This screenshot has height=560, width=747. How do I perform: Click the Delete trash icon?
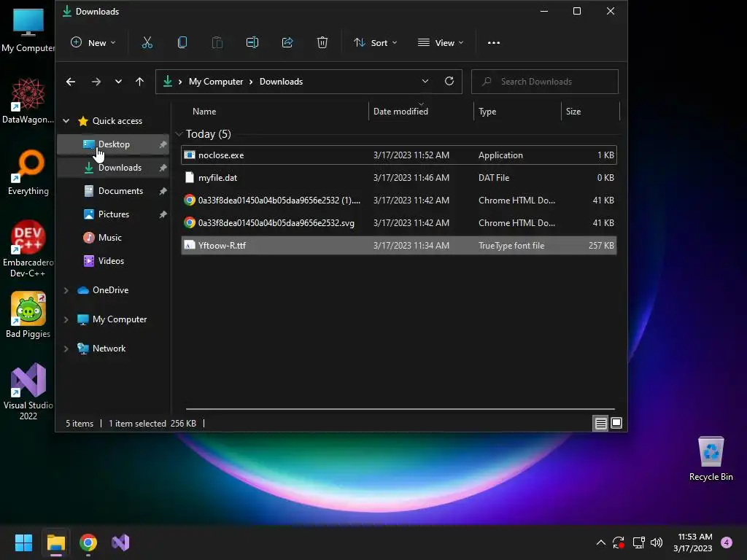[x=322, y=43]
